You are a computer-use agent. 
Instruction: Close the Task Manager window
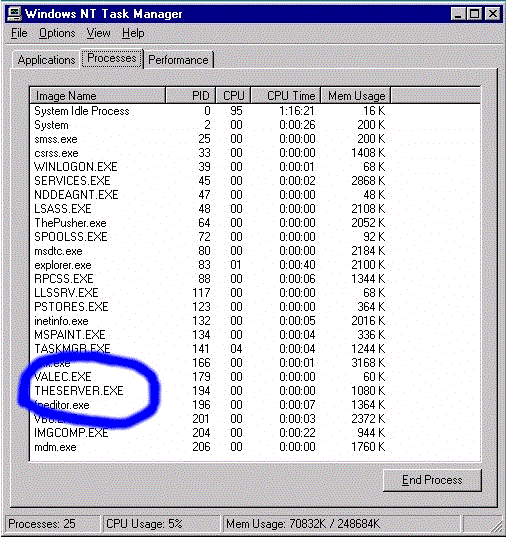[x=493, y=14]
